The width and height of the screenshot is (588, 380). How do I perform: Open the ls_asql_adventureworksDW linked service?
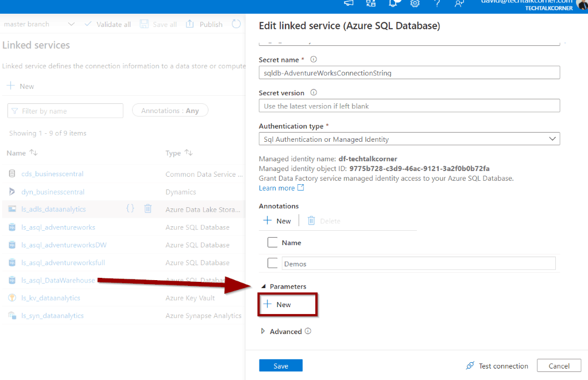coord(64,245)
